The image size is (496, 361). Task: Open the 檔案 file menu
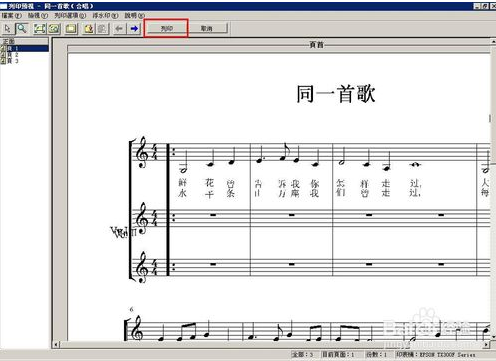click(x=12, y=16)
